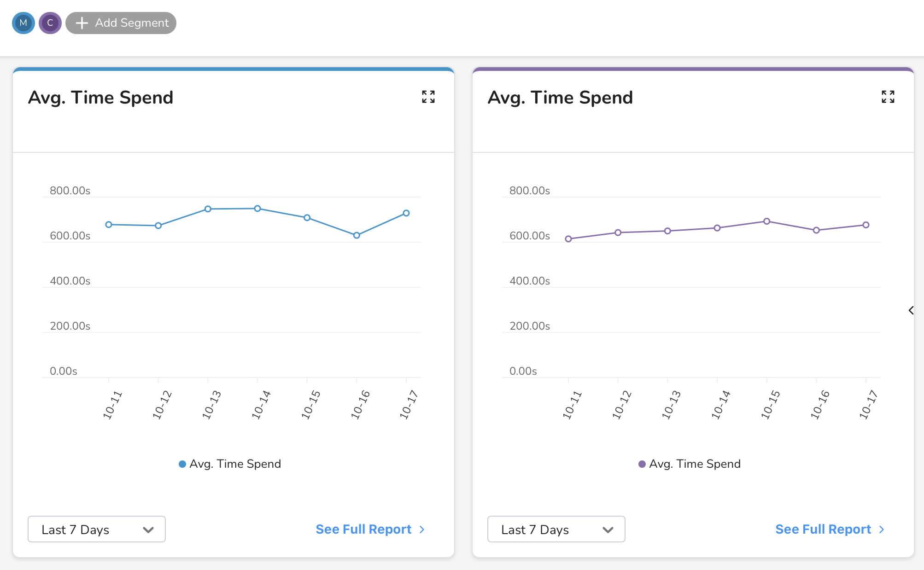Image resolution: width=924 pixels, height=570 pixels.
Task: Click the M avatar segment indicator
Action: (23, 23)
